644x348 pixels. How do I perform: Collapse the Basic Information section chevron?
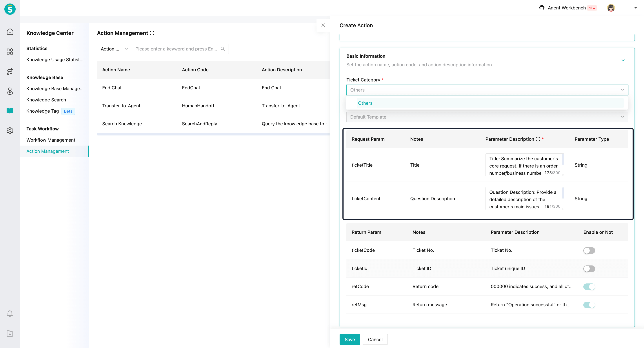click(x=623, y=60)
